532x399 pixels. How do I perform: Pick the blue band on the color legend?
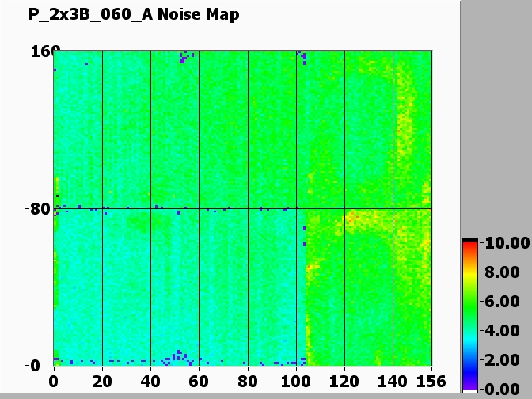(x=470, y=363)
